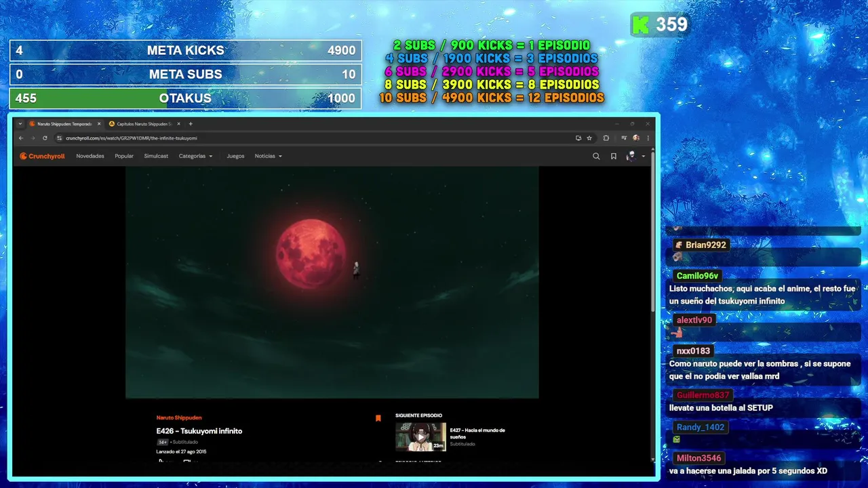Click chat username Guillermo837
The height and width of the screenshot is (488, 868).
click(x=703, y=395)
